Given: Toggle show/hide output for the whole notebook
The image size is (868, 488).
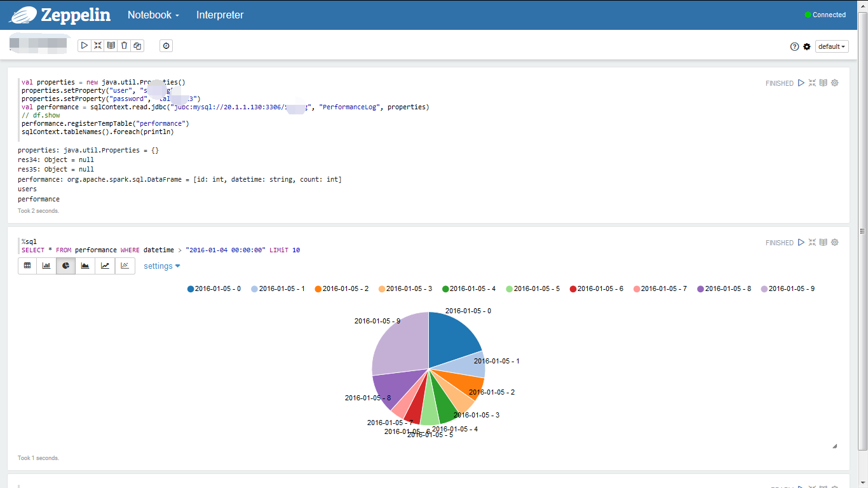Looking at the screenshot, I should pos(111,46).
